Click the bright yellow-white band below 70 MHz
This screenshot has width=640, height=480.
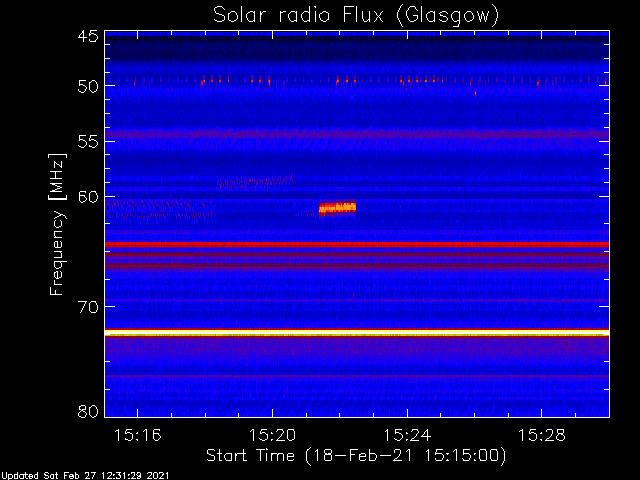(357, 333)
